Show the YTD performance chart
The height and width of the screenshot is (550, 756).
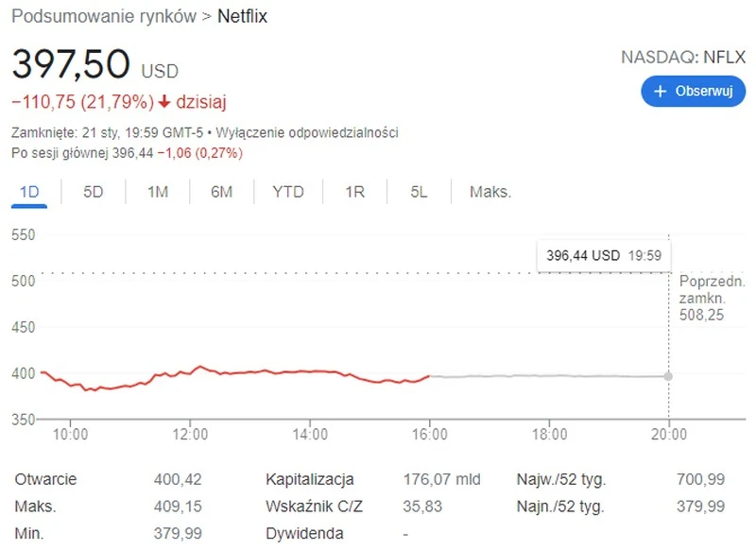288,190
